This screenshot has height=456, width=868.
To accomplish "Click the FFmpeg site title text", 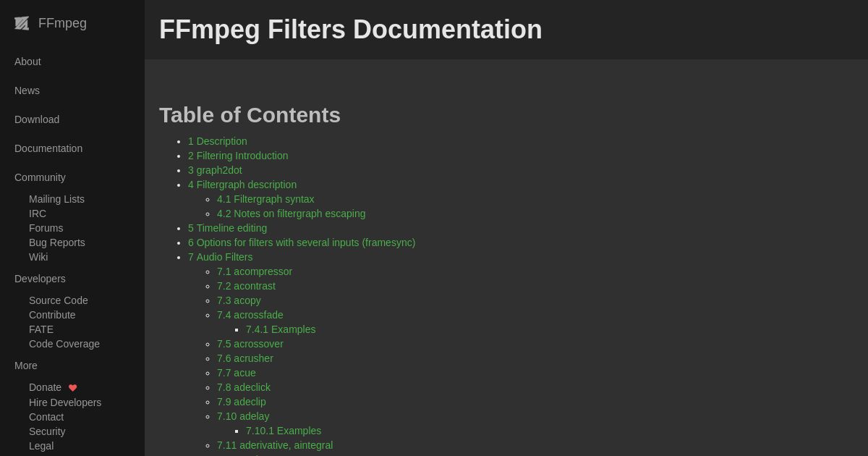I will (x=62, y=23).
